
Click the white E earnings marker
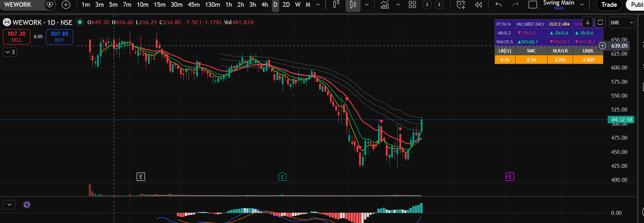141,176
